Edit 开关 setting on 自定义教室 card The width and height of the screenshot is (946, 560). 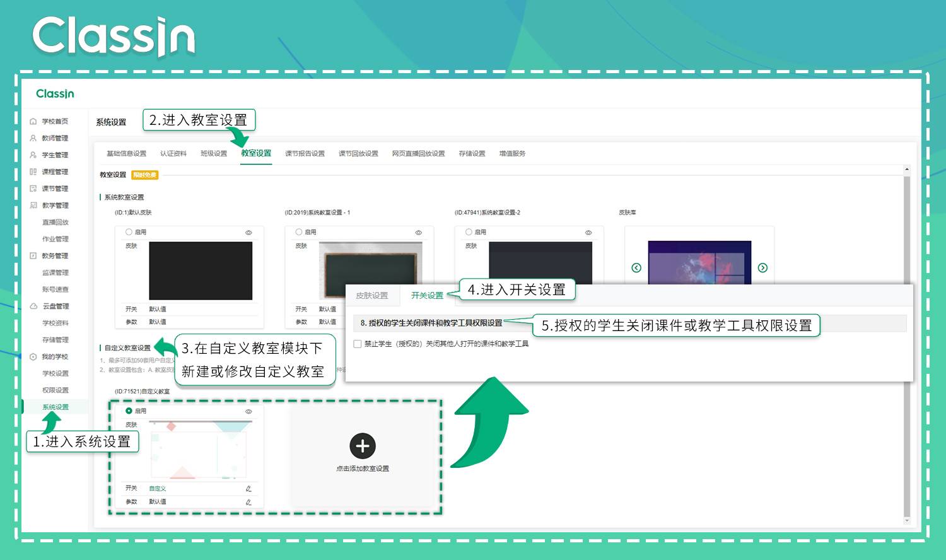click(x=248, y=489)
